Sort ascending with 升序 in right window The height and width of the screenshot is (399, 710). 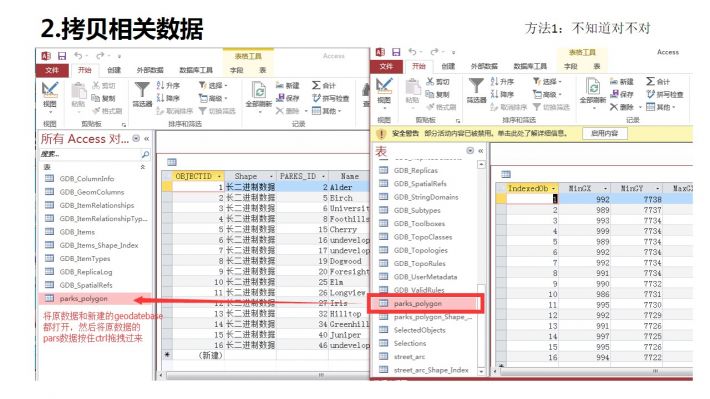[502, 82]
